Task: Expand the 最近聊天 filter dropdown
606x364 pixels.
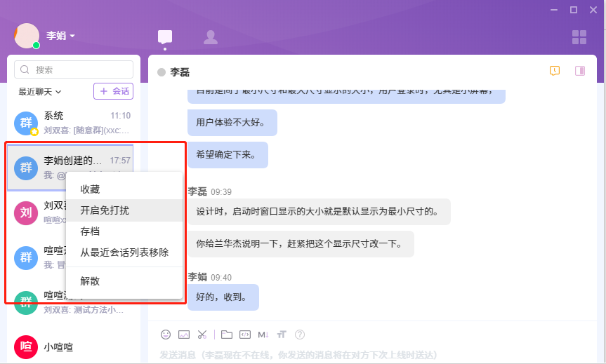Action: [40, 91]
